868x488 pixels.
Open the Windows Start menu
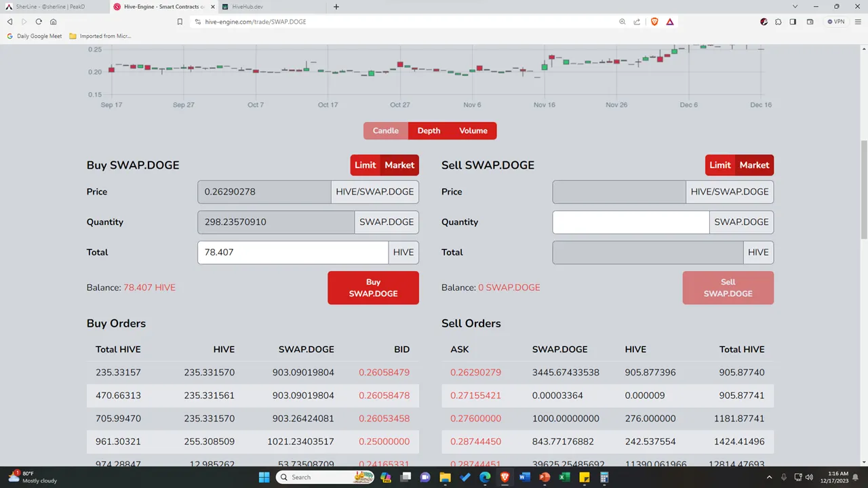264,477
